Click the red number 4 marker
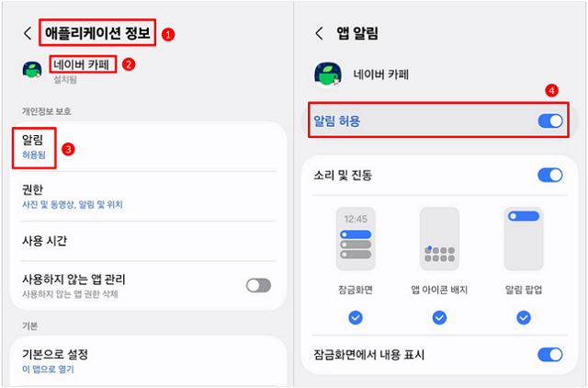Viewport: 588px width, 388px height. pyautogui.click(x=550, y=90)
